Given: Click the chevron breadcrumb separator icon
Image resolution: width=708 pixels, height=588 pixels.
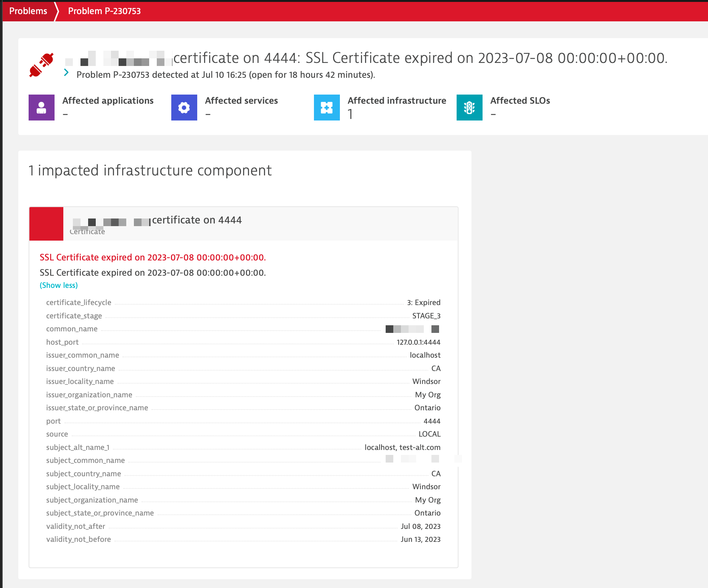Looking at the screenshot, I should pos(56,11).
